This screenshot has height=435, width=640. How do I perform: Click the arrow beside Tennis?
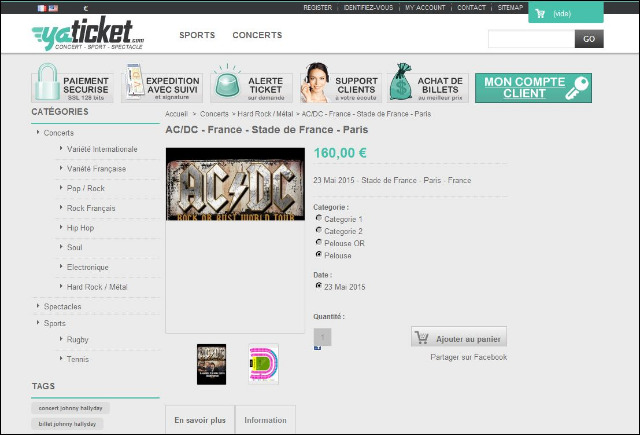click(x=61, y=358)
